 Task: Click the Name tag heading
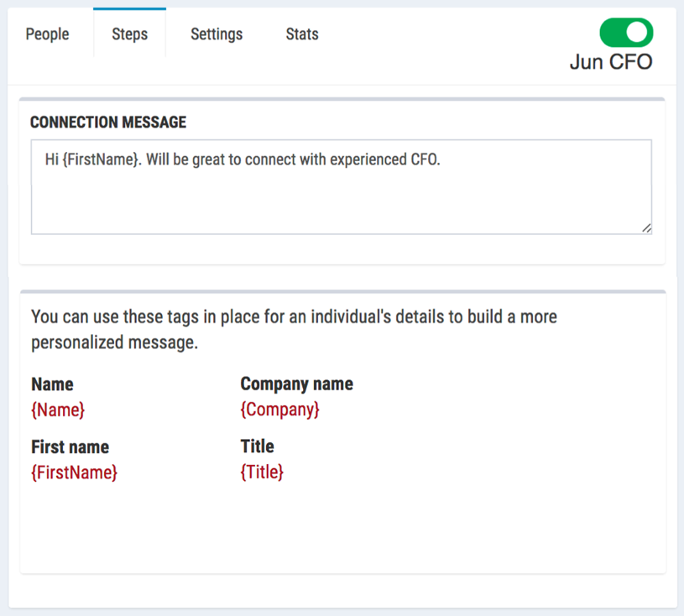[51, 384]
